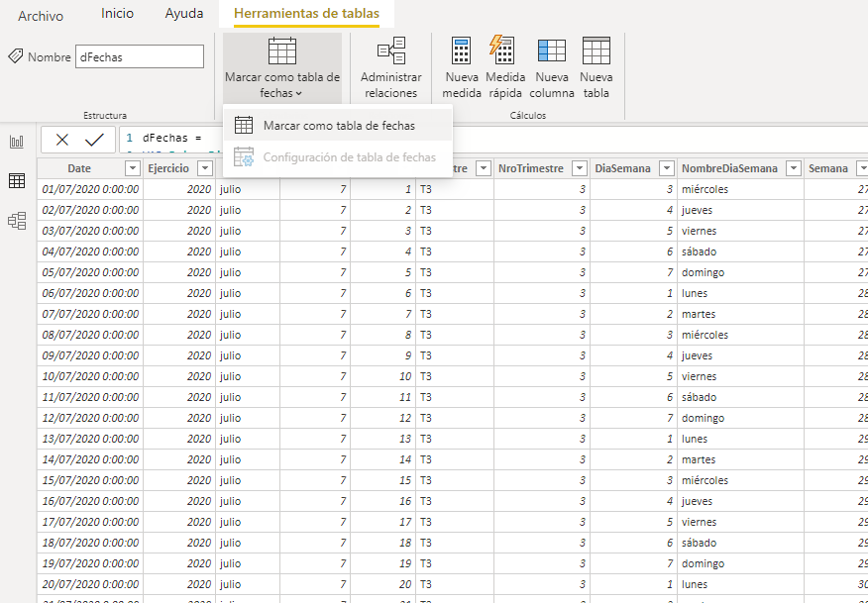Viewport: 868px width, 603px height.
Task: Click 'domingo' in the 05/07/2020 row
Action: 704,272
